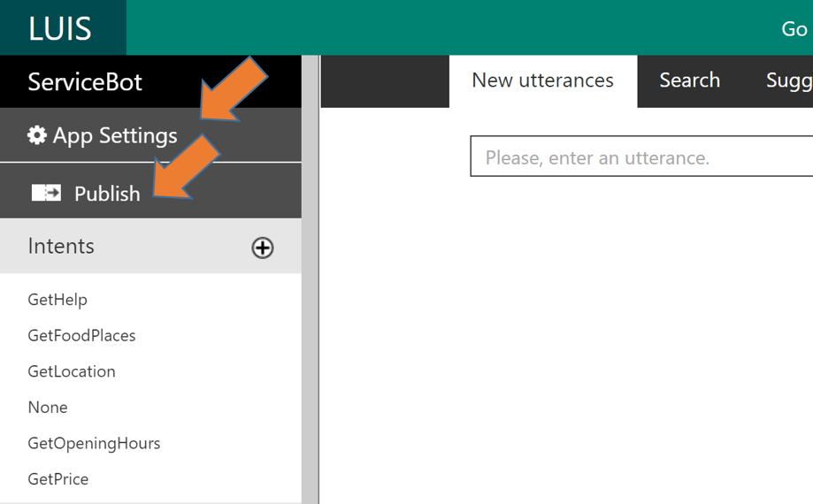813x504 pixels.
Task: Add a new intent with plus icon
Action: tap(263, 248)
